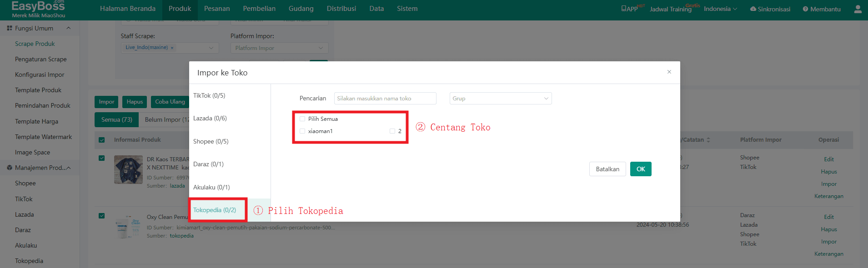
Task: Click Edit for the Oxy Clean row
Action: tap(829, 217)
